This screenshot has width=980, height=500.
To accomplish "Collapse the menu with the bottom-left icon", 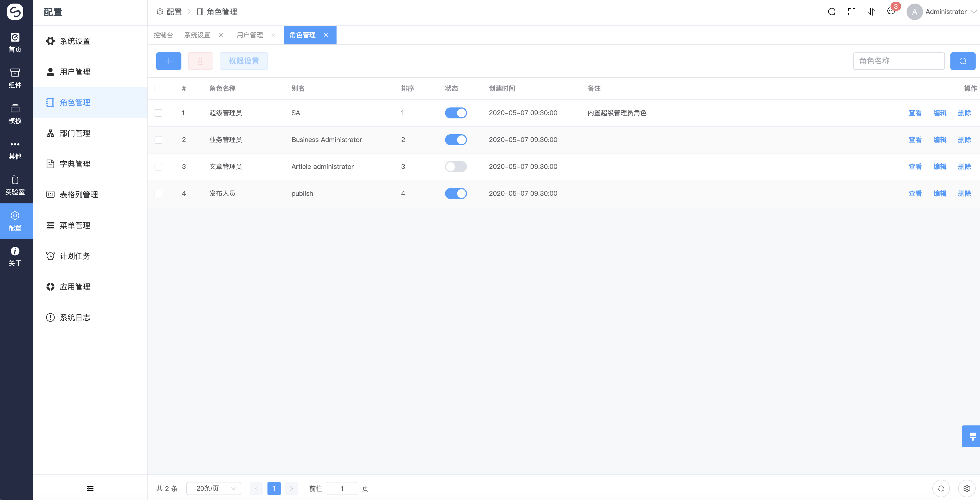I will pos(90,488).
